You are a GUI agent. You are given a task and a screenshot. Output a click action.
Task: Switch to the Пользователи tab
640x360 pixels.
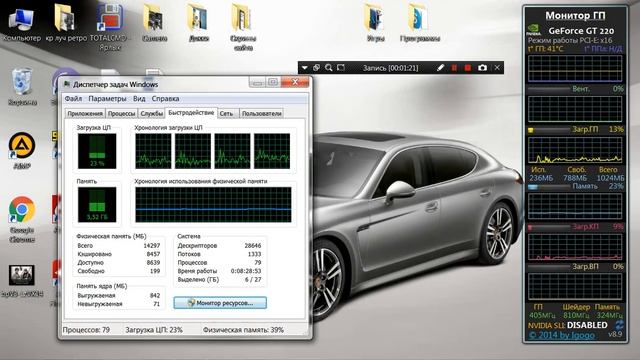pyautogui.click(x=261, y=113)
